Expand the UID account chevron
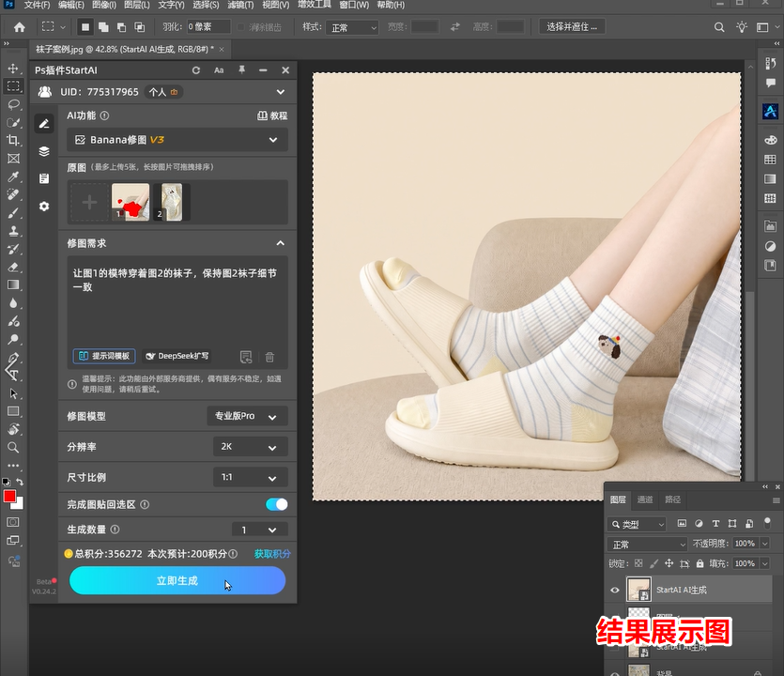The image size is (784, 676). point(281,92)
